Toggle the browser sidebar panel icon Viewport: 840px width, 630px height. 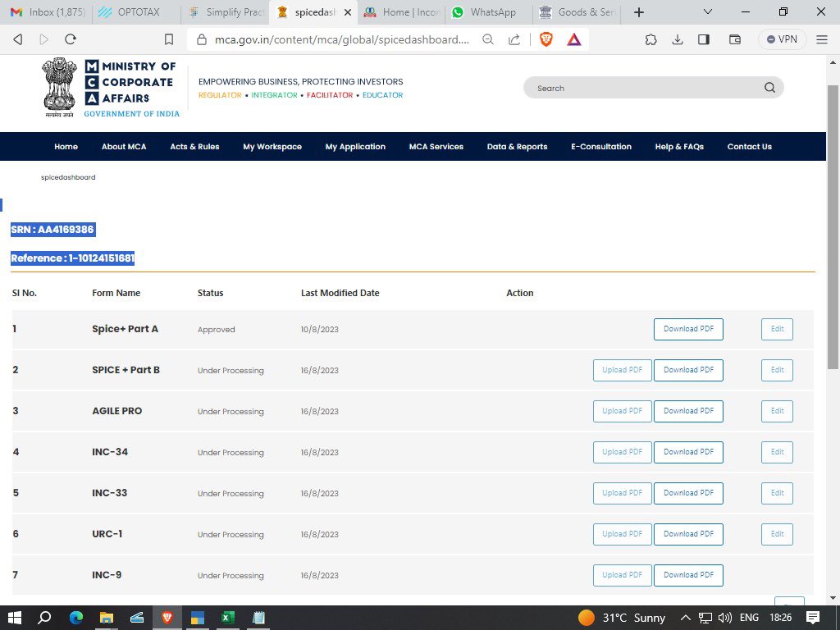(703, 39)
